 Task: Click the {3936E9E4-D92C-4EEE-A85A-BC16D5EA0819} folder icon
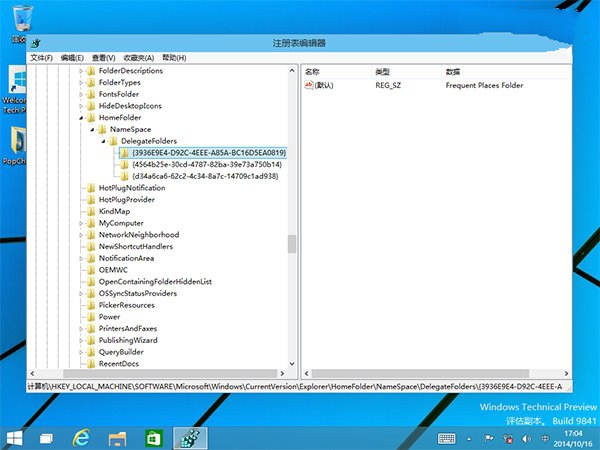124,153
